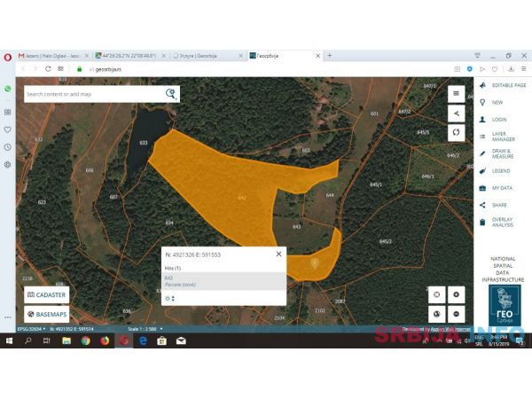Open the Basemaps selector
The height and width of the screenshot is (399, 532).
tap(46, 314)
